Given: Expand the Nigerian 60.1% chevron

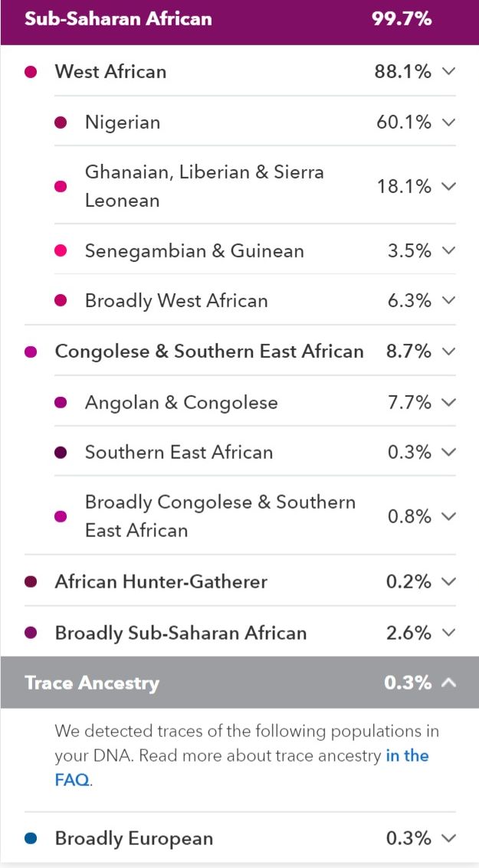Looking at the screenshot, I should [449, 122].
